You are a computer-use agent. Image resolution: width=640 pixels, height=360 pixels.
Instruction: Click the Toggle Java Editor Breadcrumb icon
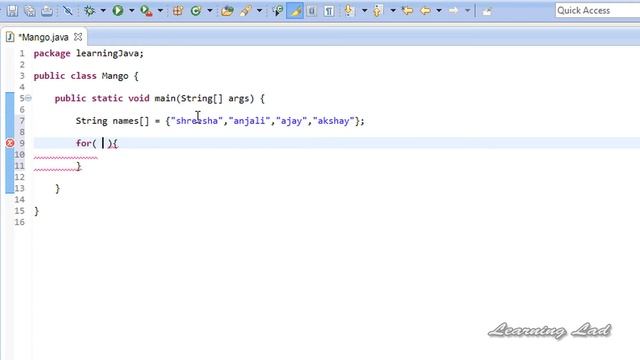[278, 11]
